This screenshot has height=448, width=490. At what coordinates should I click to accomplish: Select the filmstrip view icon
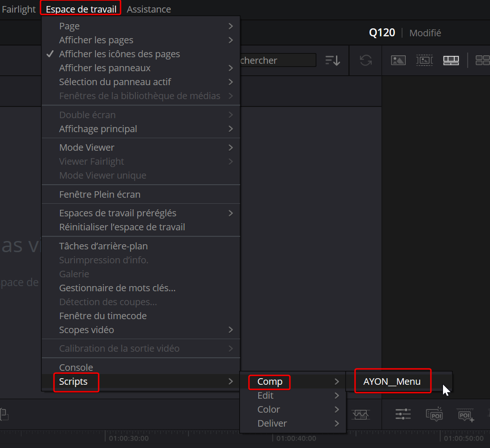pos(424,60)
